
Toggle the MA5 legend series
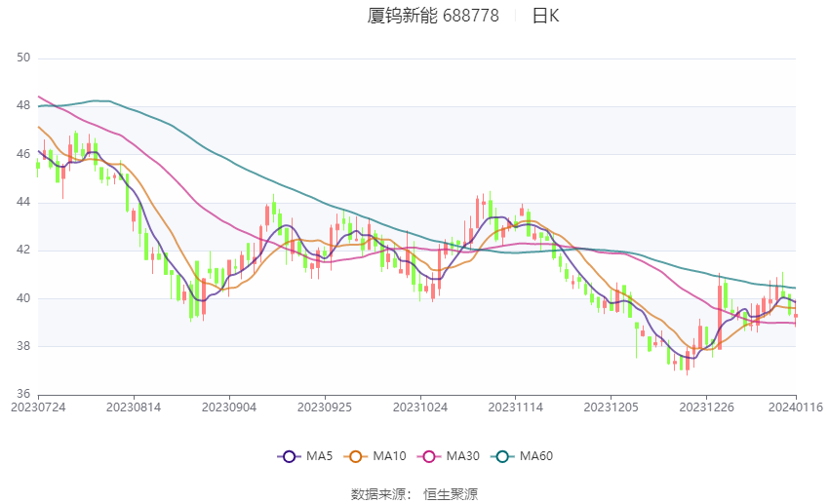pyautogui.click(x=305, y=456)
